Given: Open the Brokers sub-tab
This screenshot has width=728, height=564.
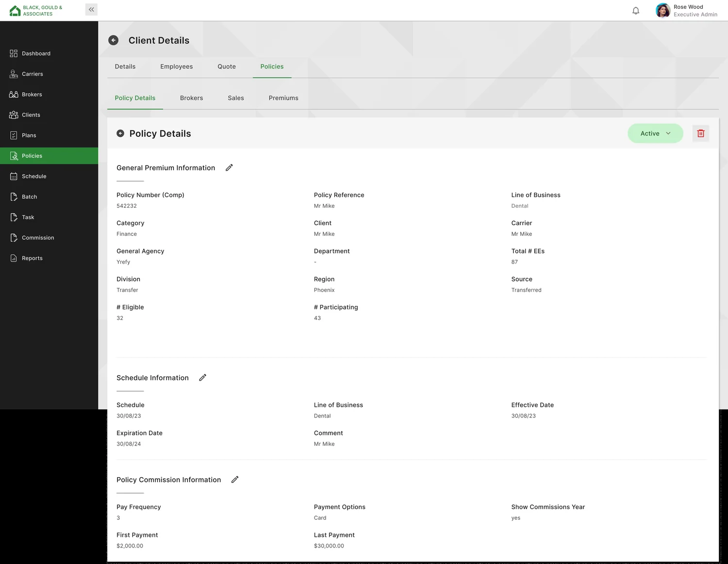Looking at the screenshot, I should pos(192,98).
